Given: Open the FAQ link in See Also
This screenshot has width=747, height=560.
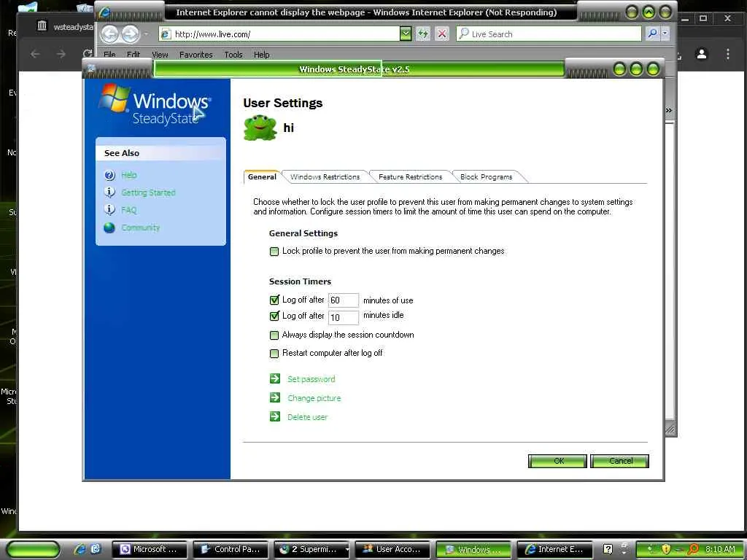Looking at the screenshot, I should (x=128, y=210).
